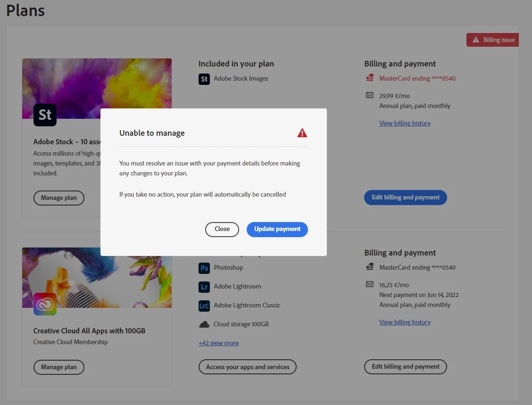Screen dimensions: 532x405
Task: Click the blue Edit billing and payment button
Action: coord(406,198)
